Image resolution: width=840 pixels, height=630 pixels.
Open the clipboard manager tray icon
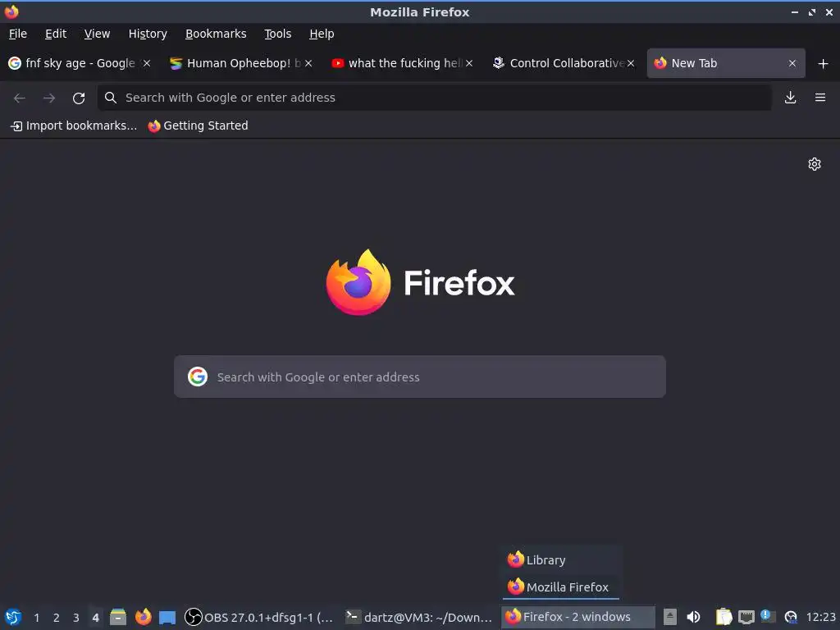click(724, 617)
